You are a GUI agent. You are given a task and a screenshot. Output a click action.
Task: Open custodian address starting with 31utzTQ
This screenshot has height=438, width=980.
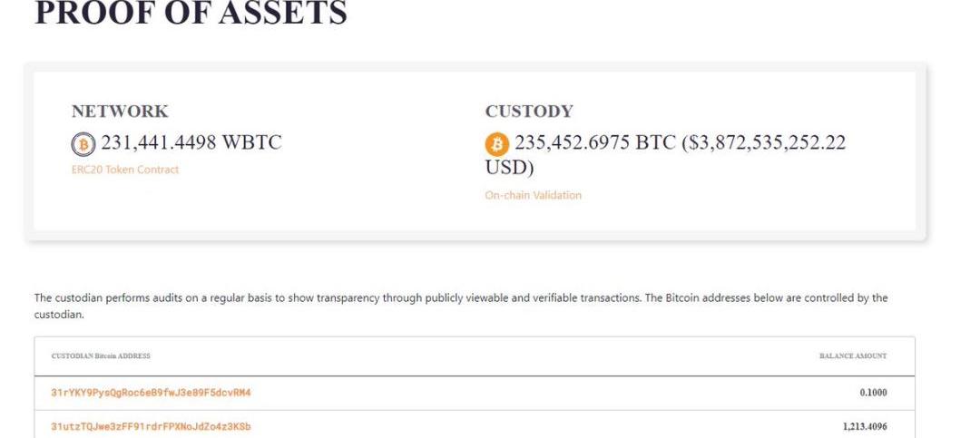point(151,426)
